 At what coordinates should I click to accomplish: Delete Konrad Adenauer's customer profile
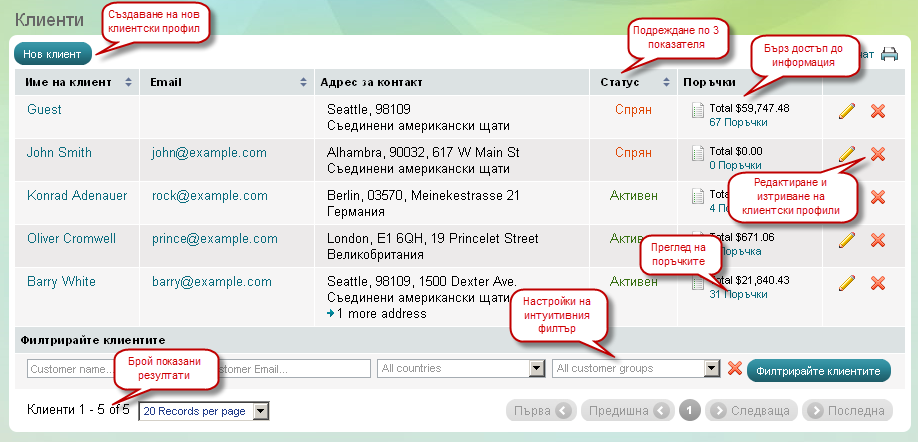878,197
